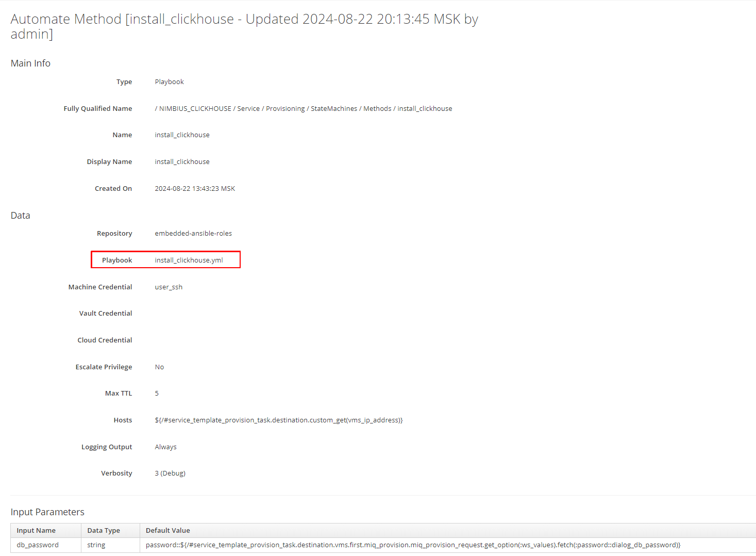Click the Playbook value install_clickhouse.yml
Image resolution: width=756 pixels, height=556 pixels.
[x=189, y=260]
